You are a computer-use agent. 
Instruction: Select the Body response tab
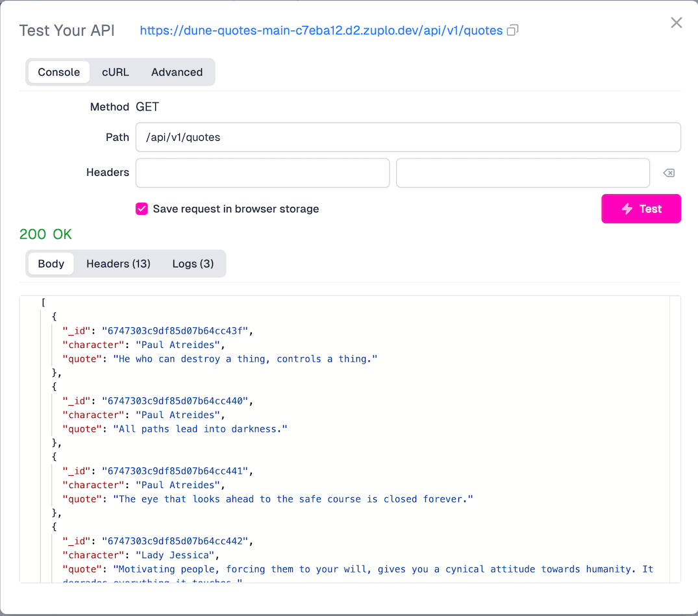51,264
